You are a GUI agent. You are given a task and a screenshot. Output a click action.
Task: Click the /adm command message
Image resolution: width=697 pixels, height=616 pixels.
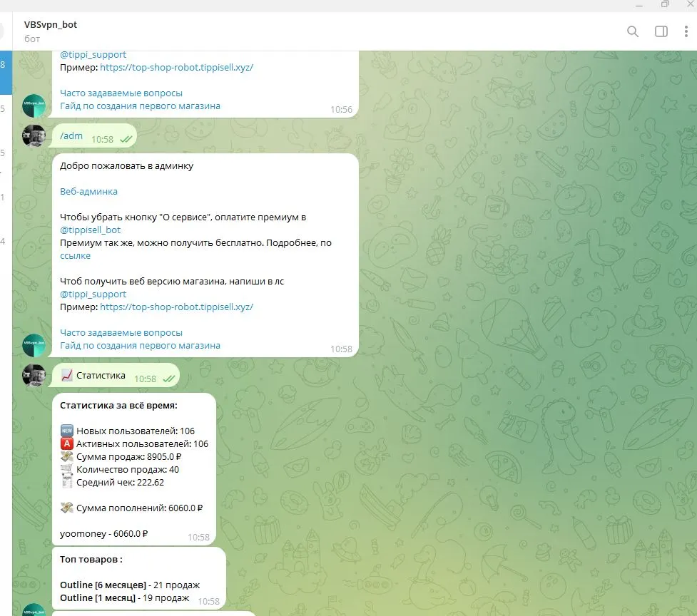point(71,136)
